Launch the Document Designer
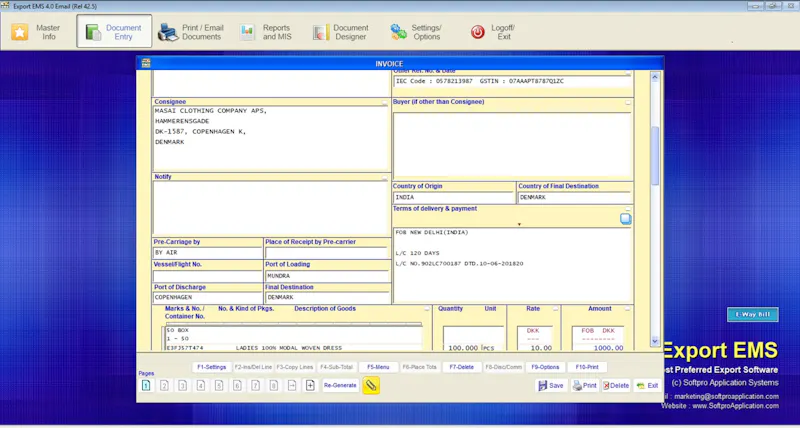800x428 pixels. 340,32
